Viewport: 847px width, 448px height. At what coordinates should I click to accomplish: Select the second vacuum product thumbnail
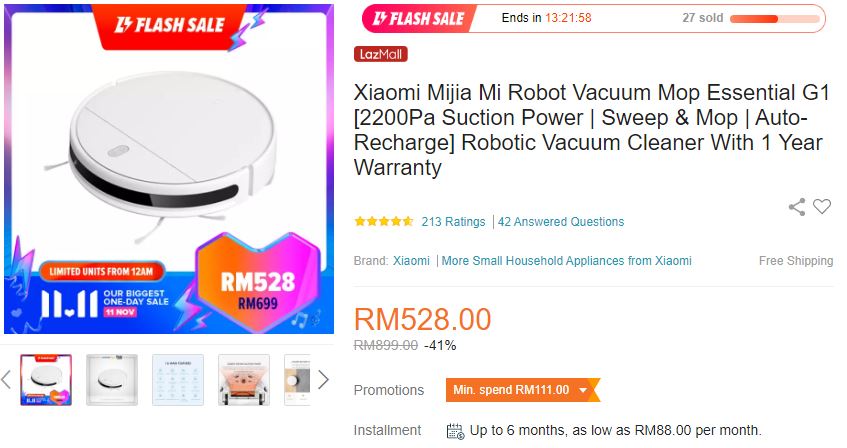click(x=112, y=379)
